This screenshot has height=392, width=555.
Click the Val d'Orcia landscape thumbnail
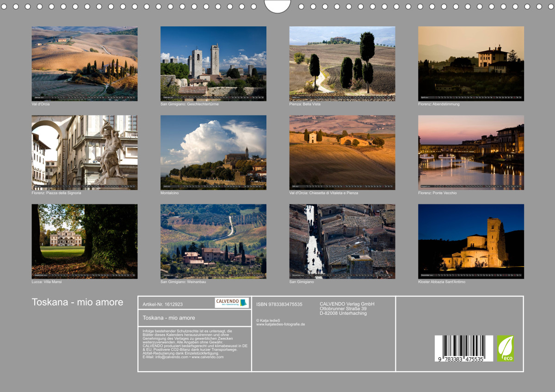(84, 63)
